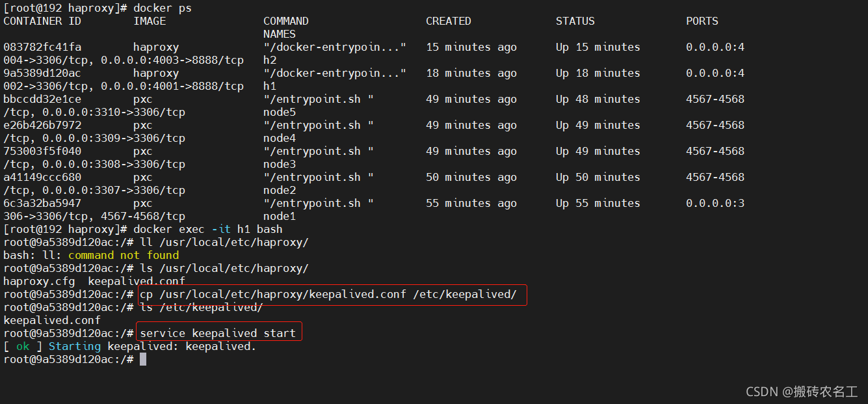Click container name h1

[270, 86]
